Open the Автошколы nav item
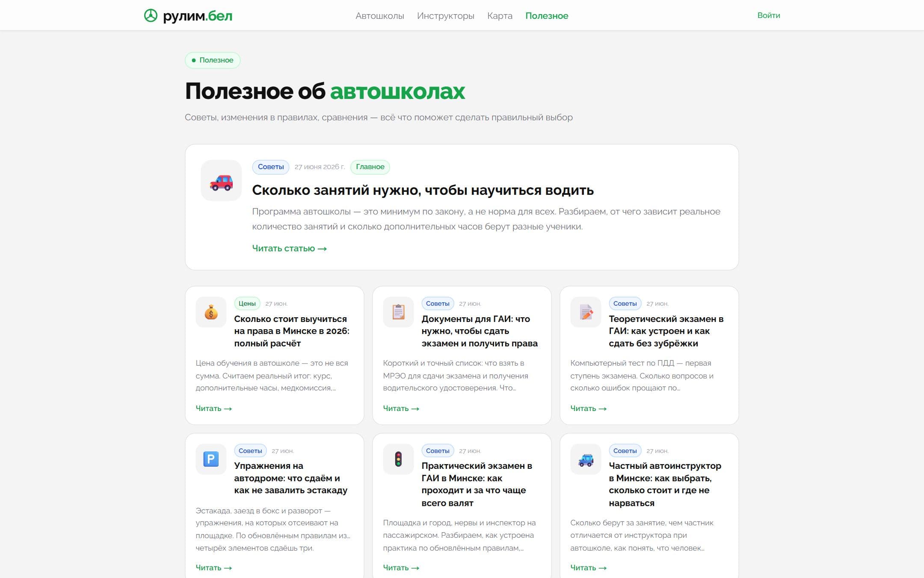Image resolution: width=924 pixels, height=578 pixels. click(x=379, y=16)
